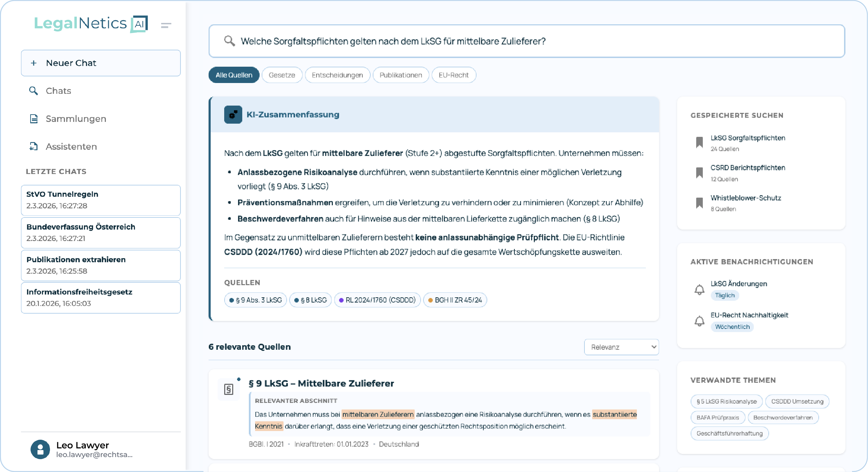The height and width of the screenshot is (472, 868).
Task: Toggle the Täglich frequency for LkSG Änderungen
Action: pyautogui.click(x=725, y=295)
